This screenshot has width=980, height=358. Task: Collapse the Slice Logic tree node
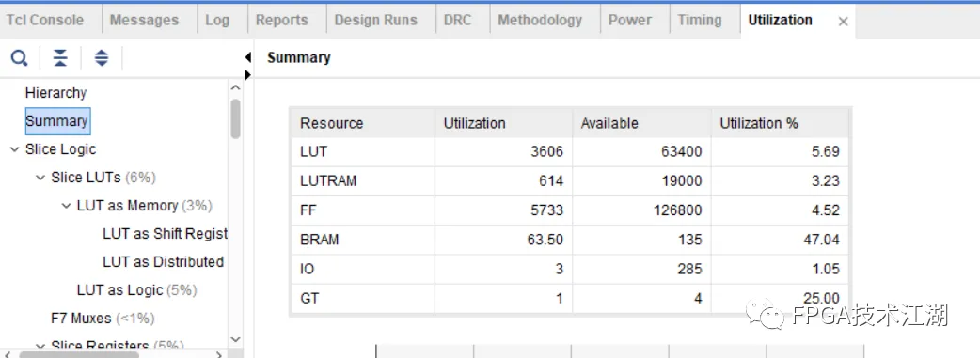(14, 149)
